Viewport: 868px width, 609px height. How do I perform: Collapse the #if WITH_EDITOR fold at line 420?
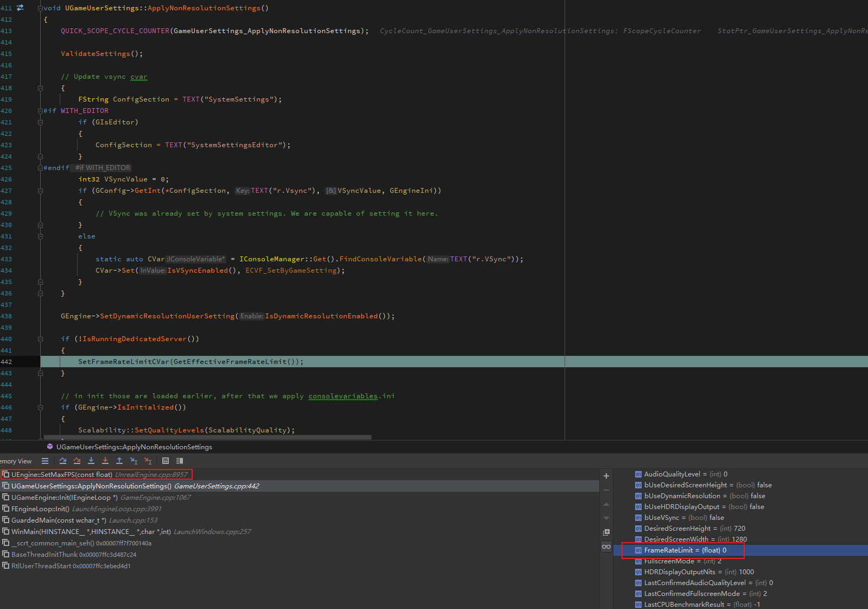[x=40, y=111]
